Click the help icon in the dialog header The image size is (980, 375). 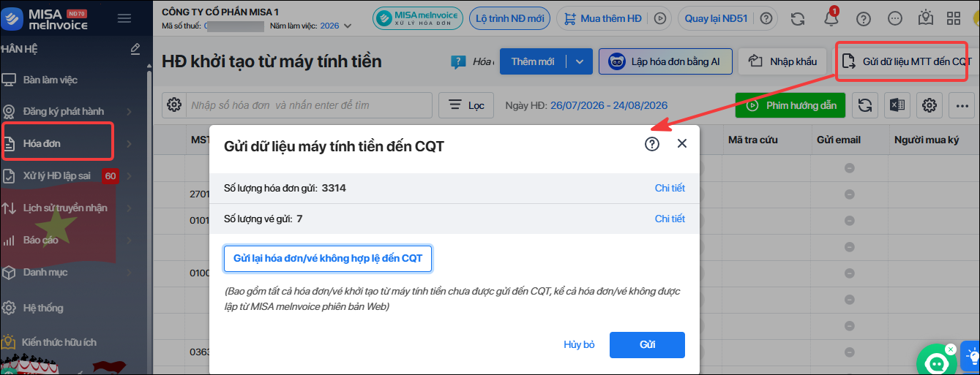click(652, 144)
